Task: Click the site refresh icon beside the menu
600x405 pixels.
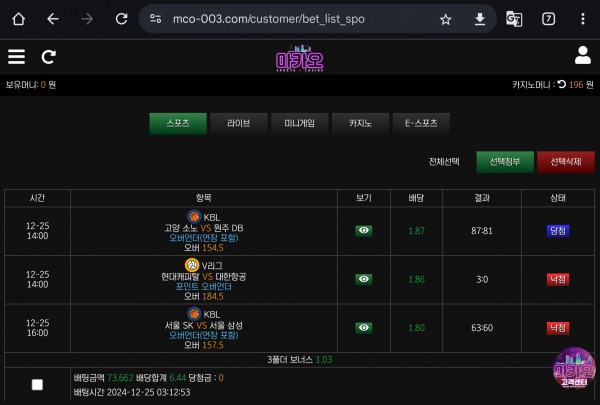Action: coord(49,57)
